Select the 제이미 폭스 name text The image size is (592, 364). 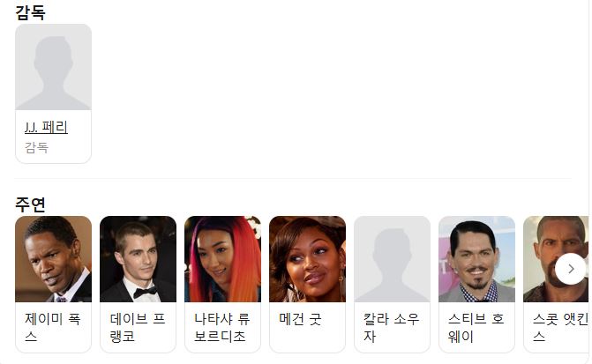click(x=52, y=327)
